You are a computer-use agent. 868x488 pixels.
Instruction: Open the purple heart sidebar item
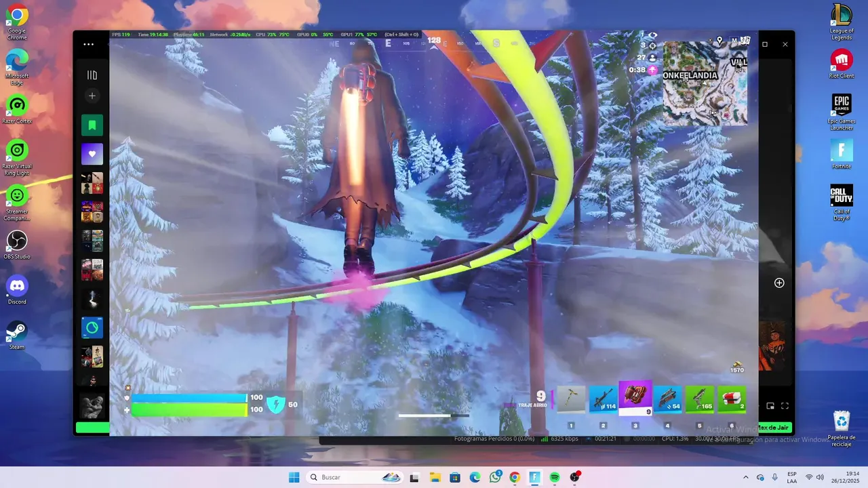tap(92, 155)
